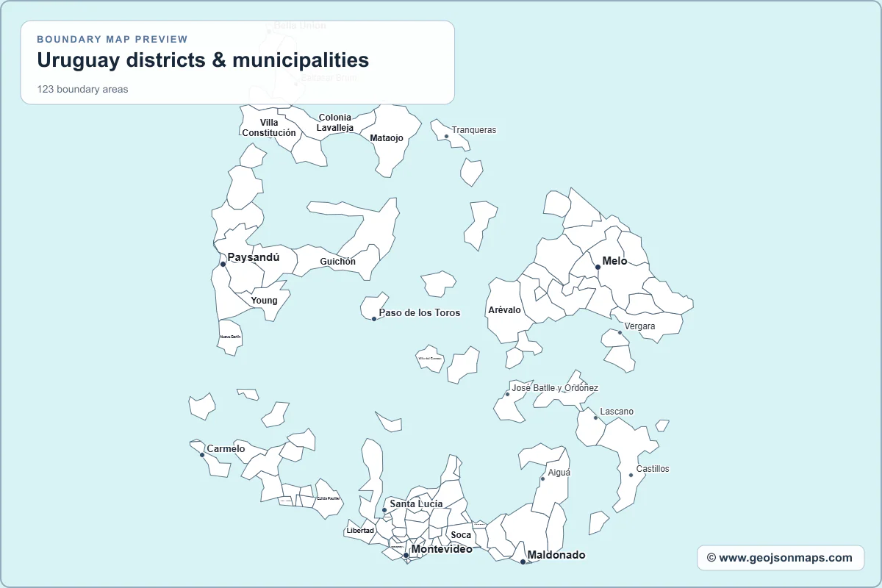Select the tiny 'Ecilda Paullier' label
Viewport: 882px width, 588px height.
(329, 498)
